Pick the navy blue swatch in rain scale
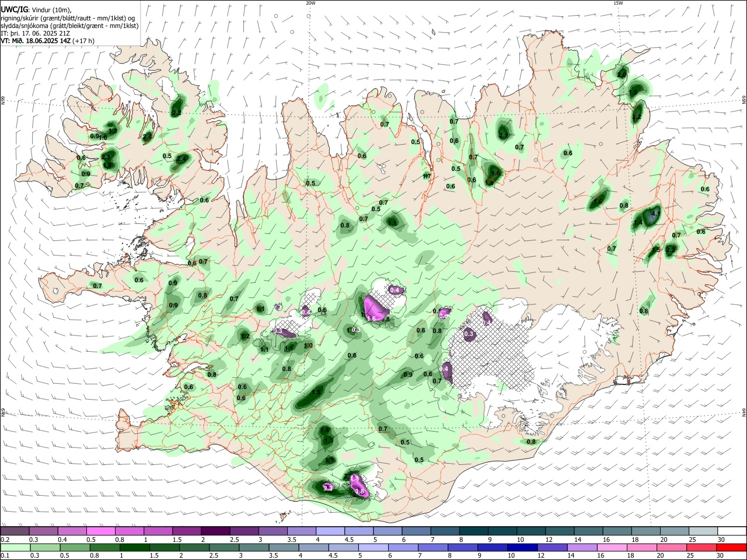747x560 pixels. [522, 547]
